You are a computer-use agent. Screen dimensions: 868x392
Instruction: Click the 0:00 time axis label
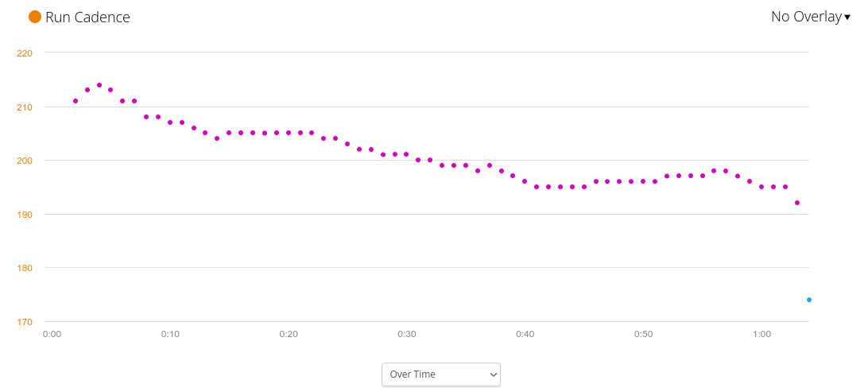52,334
